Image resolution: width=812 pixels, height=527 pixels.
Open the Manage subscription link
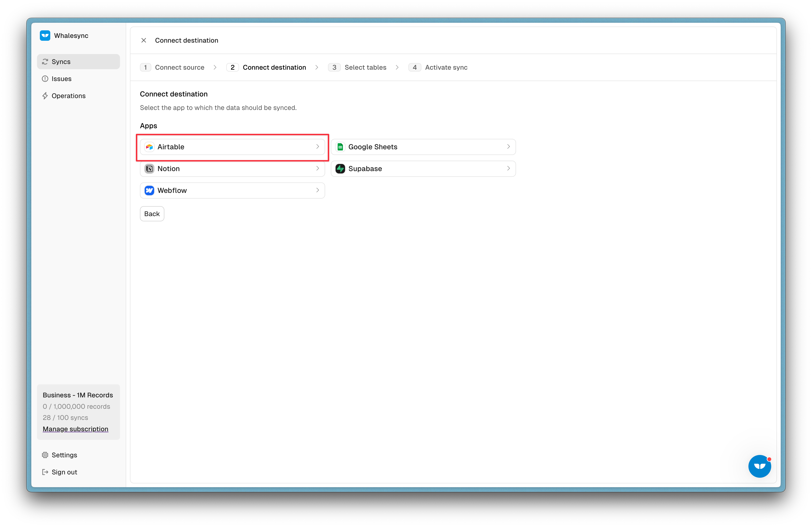(x=75, y=429)
